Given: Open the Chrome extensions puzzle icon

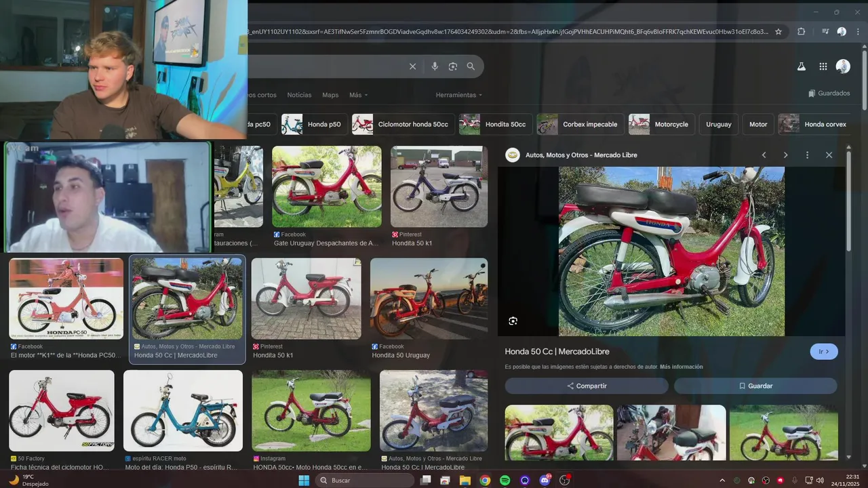Looking at the screenshot, I should (801, 31).
